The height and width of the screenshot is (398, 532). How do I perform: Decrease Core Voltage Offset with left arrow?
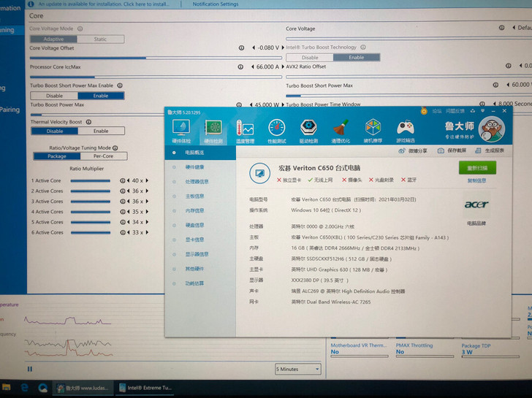point(254,47)
